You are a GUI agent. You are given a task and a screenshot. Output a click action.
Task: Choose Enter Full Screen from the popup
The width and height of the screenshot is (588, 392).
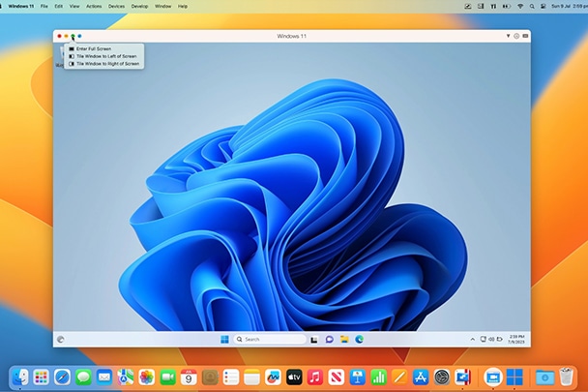pyautogui.click(x=103, y=48)
